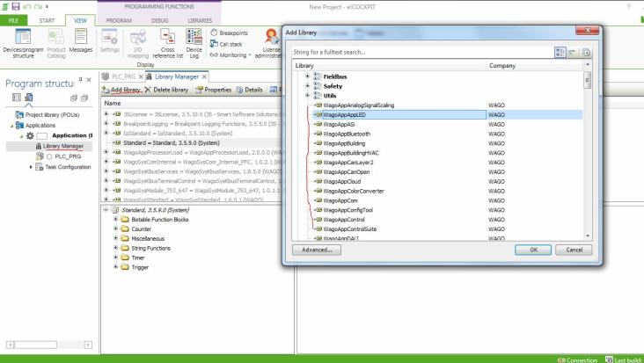Close the Program structure panel
This screenshot has width=644, height=363.
[89, 80]
